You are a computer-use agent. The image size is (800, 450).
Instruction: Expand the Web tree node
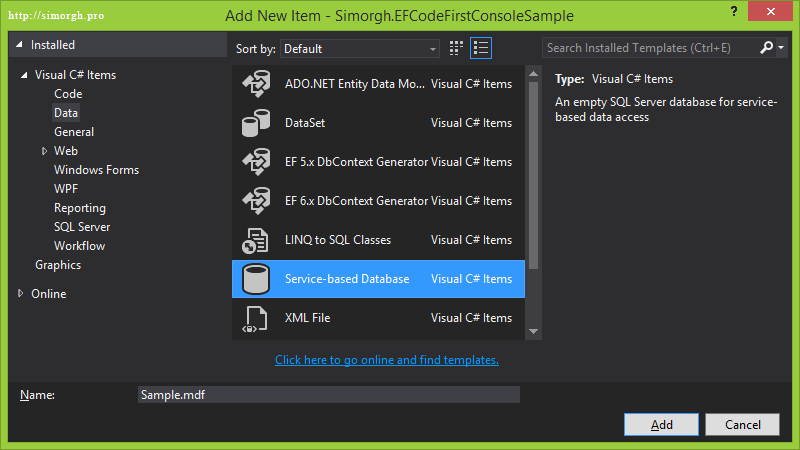pyautogui.click(x=44, y=151)
